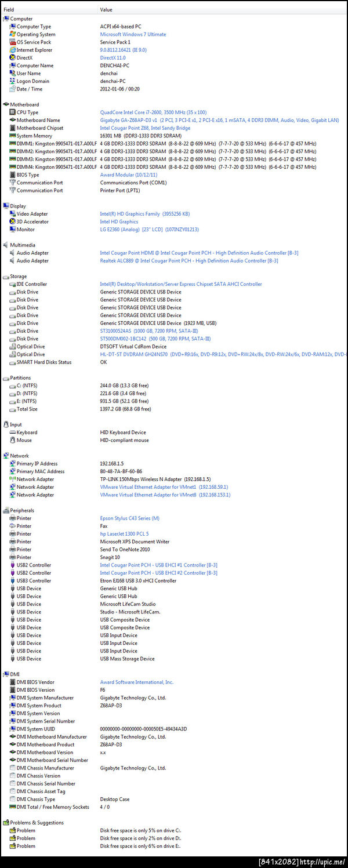Open the Microsoft Windows 7 Ultimate link

pos(133,34)
